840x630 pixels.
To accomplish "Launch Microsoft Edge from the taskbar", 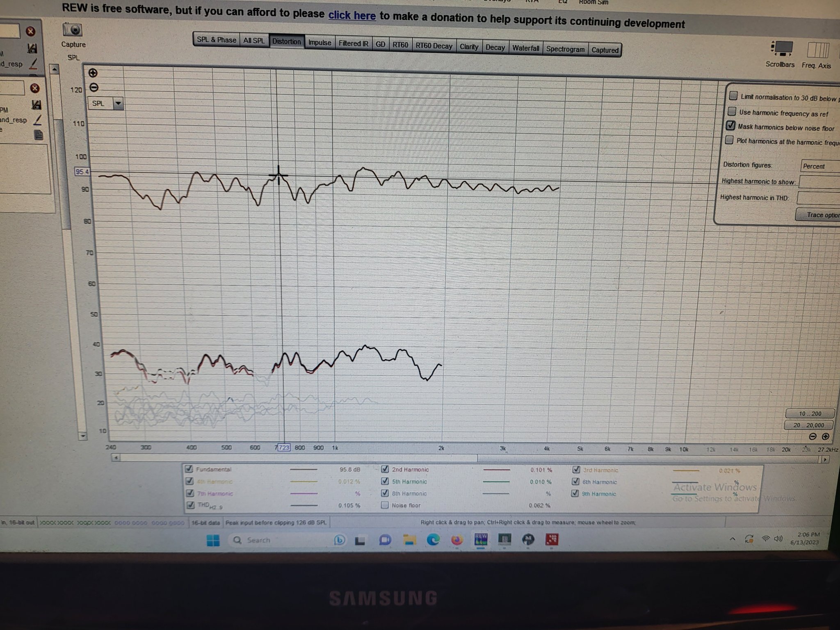I will pyautogui.click(x=433, y=540).
